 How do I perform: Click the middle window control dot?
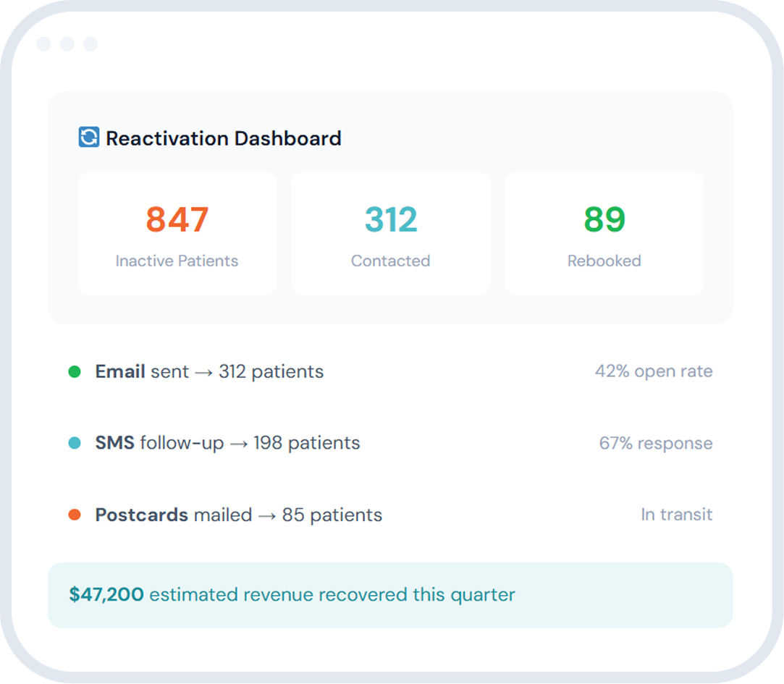67,44
